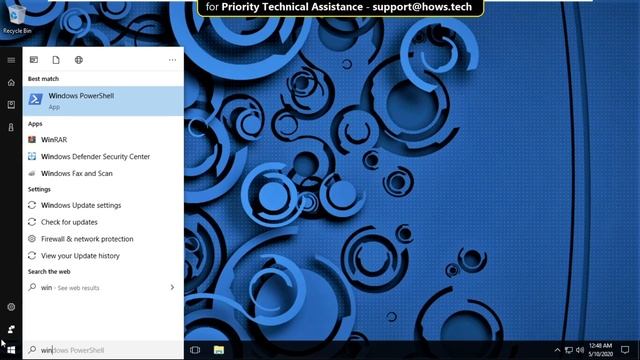Click the remote-shaped sidebar icon under Notebook
This screenshot has height=360, width=640.
[11, 127]
